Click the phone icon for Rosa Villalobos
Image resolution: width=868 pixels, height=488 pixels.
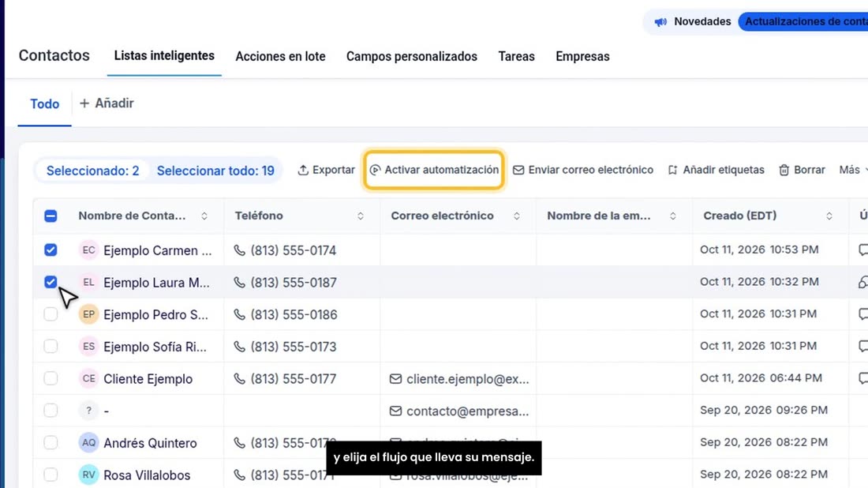(239, 475)
